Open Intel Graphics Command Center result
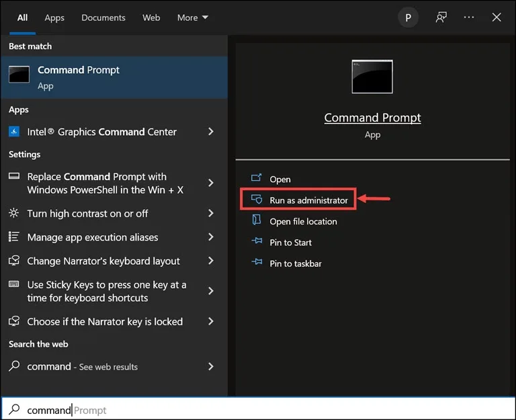This screenshot has height=420, width=516. (x=114, y=132)
